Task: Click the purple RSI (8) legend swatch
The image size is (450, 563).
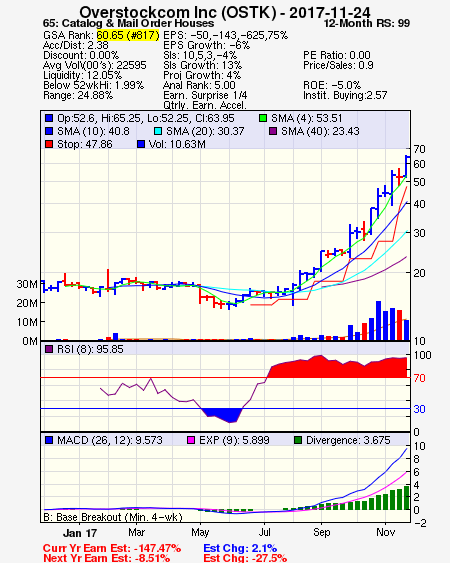Action: coord(49,349)
